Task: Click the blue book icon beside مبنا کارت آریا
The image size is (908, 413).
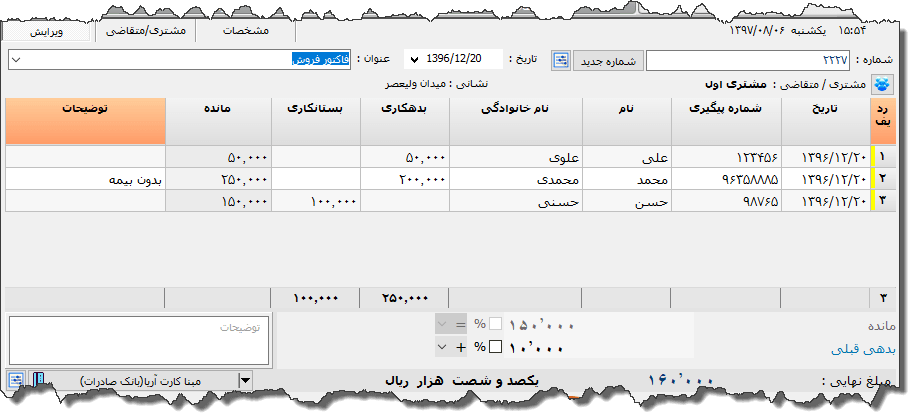Action: (x=37, y=381)
